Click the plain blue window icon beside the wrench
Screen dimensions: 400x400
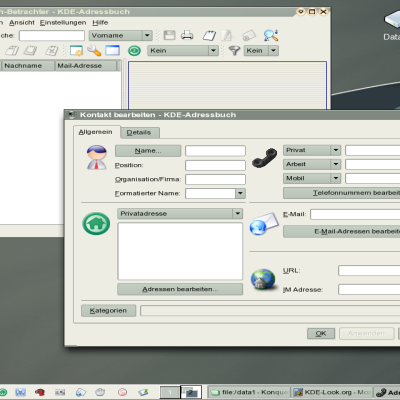tap(112, 51)
